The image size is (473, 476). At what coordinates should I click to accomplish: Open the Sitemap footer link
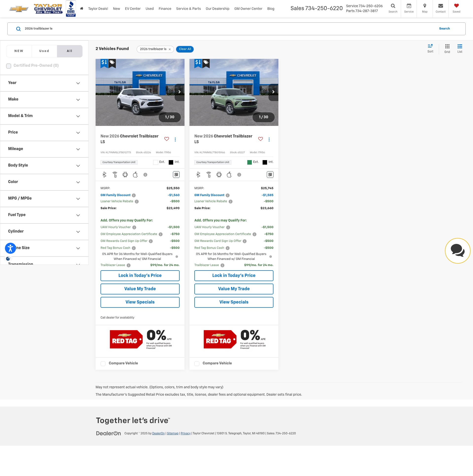(173, 433)
